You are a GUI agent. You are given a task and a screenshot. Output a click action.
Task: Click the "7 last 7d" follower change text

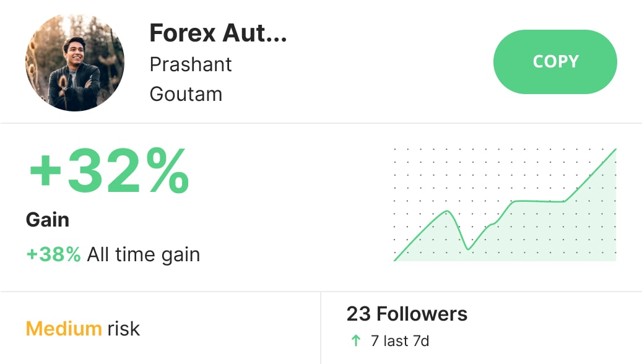coord(400,340)
